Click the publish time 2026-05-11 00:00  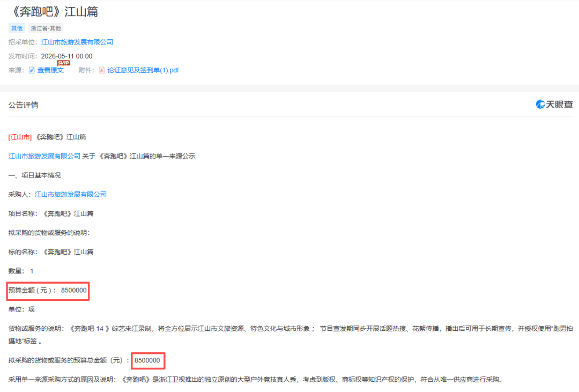[x=66, y=56]
